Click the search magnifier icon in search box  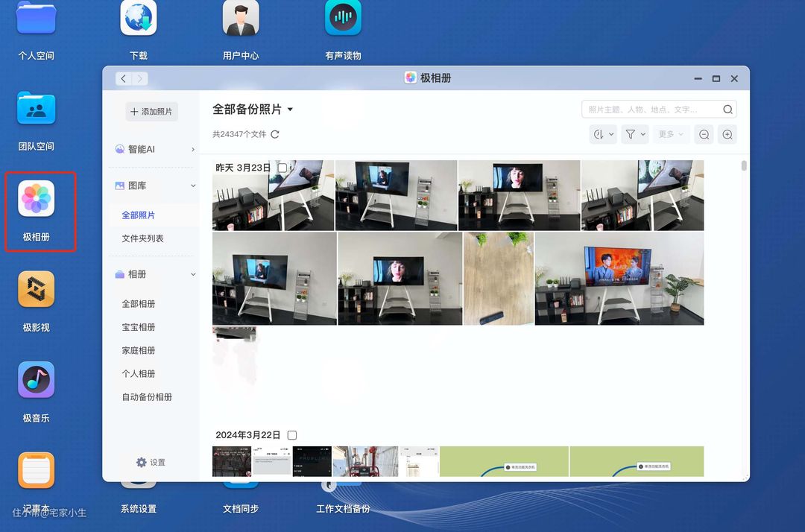pos(727,110)
